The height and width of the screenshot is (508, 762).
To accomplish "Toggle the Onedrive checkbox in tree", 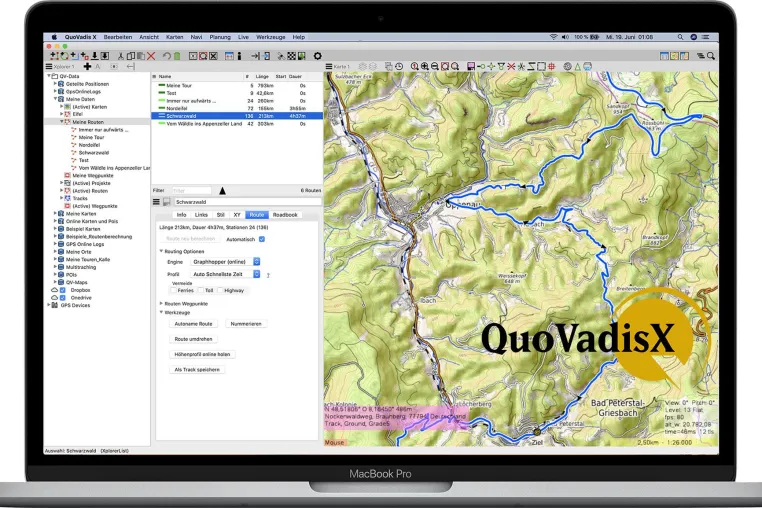I will pyautogui.click(x=63, y=298).
